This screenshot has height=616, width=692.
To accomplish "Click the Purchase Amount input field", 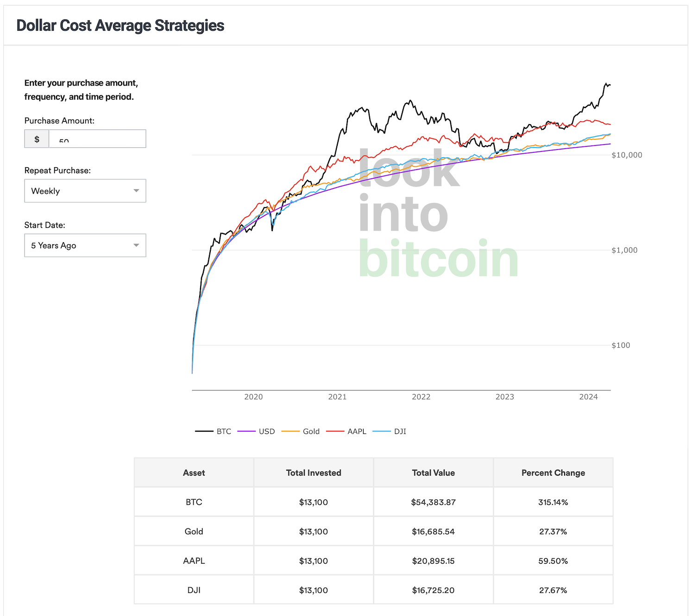I will click(x=97, y=139).
